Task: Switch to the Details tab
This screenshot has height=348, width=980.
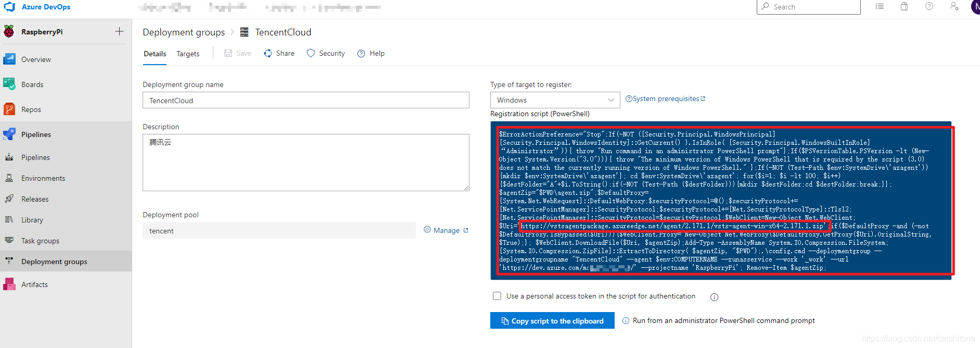Action: click(x=155, y=54)
